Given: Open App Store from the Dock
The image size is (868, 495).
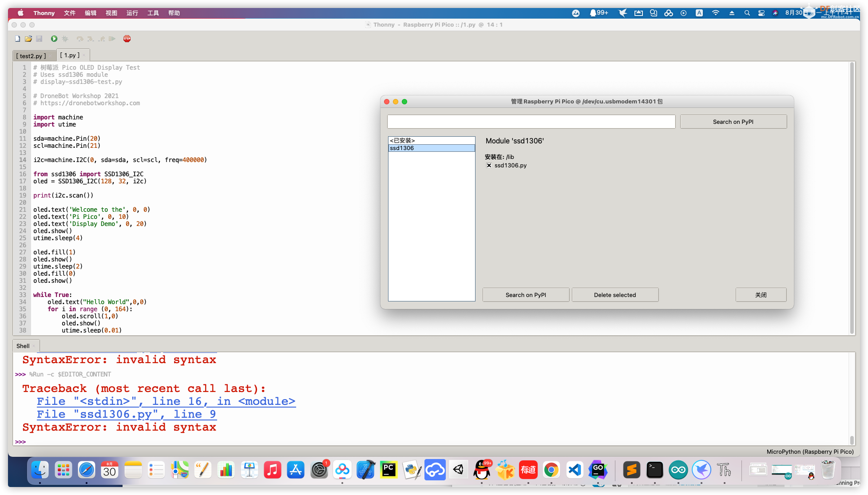Looking at the screenshot, I should (x=296, y=470).
